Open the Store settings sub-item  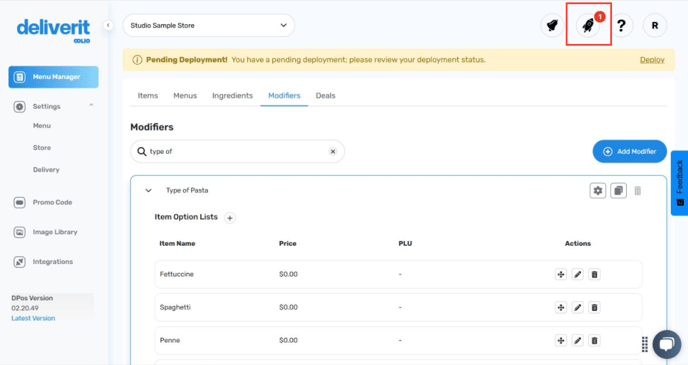42,147
